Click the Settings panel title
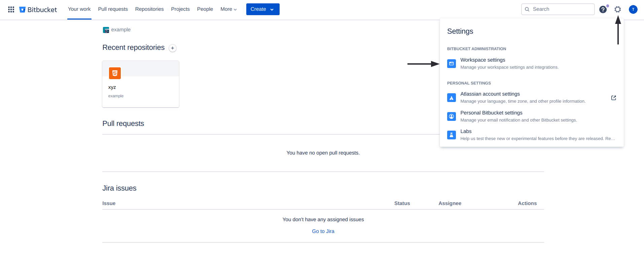Screen dimensions: 644x270 (460, 31)
